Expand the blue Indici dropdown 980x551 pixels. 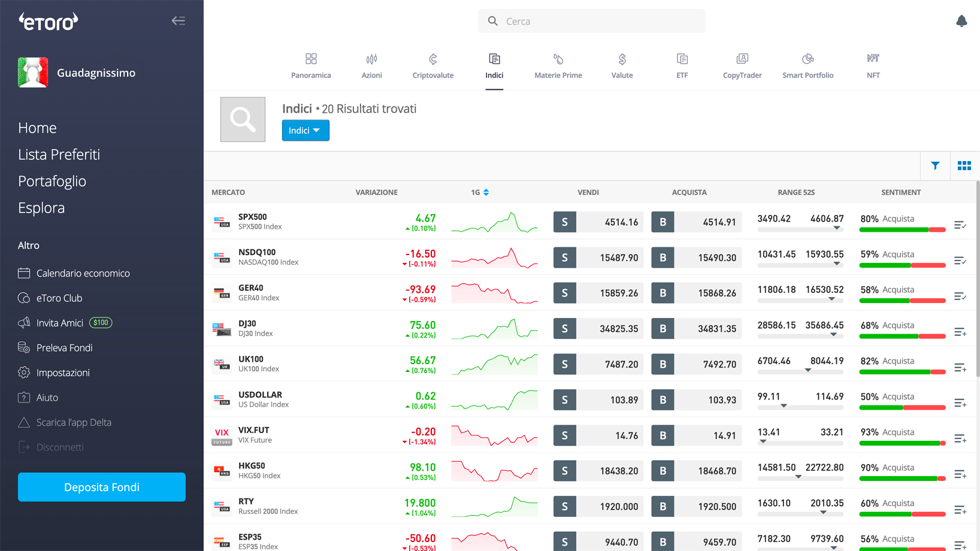(305, 131)
